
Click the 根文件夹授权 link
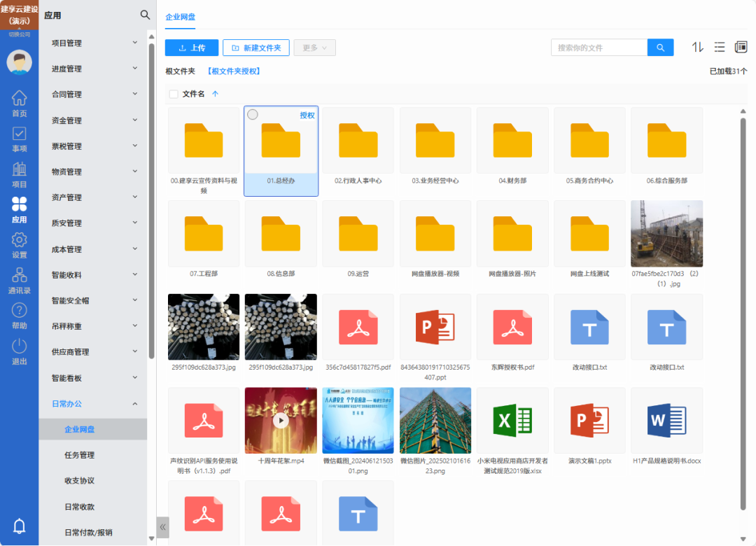[234, 71]
